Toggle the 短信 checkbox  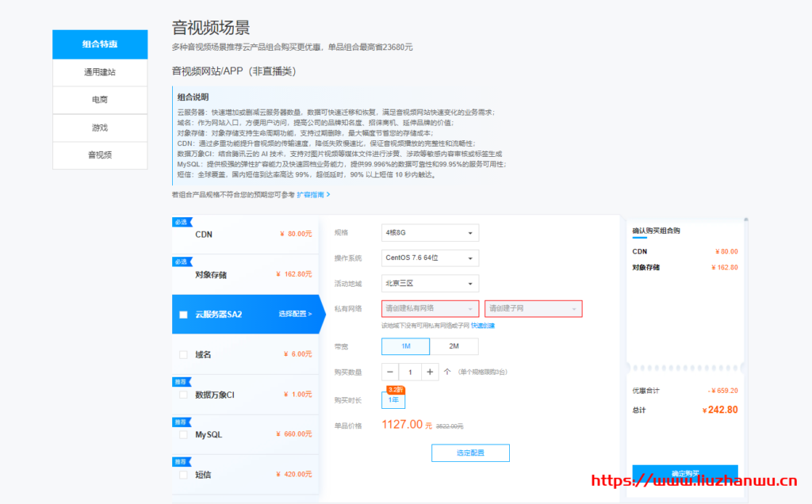(x=183, y=475)
